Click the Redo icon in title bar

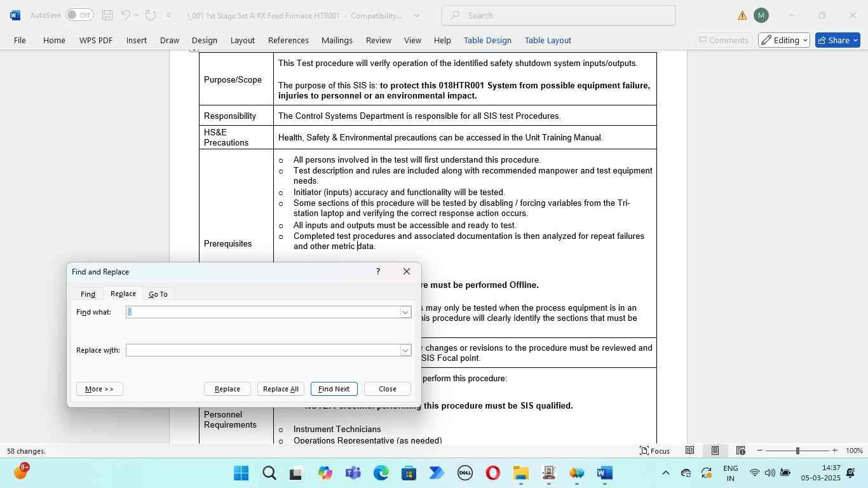coord(151,15)
